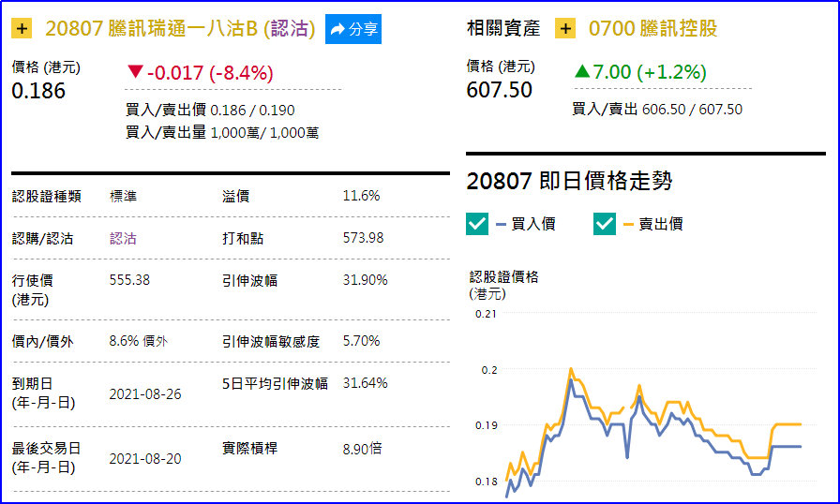Click the 引伸波幅敏感度 field label
This screenshot has width=840, height=504.
tap(271, 341)
